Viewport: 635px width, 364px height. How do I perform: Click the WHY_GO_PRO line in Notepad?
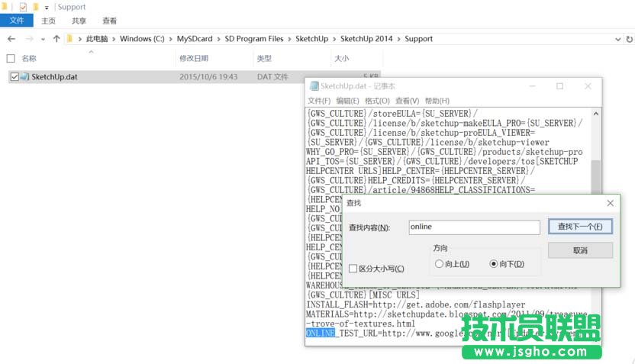[444, 152]
